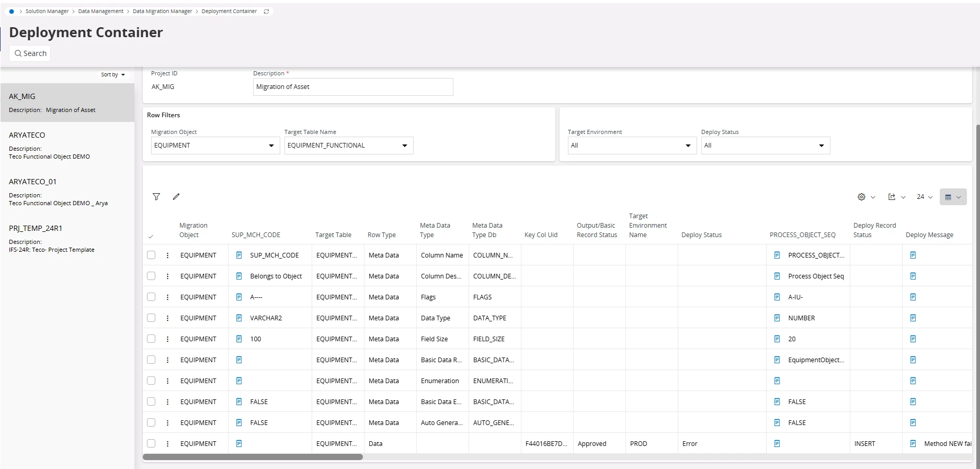Open note icon beside PROCESS_OBJECT... value
The height and width of the screenshot is (469, 980).
click(x=777, y=255)
